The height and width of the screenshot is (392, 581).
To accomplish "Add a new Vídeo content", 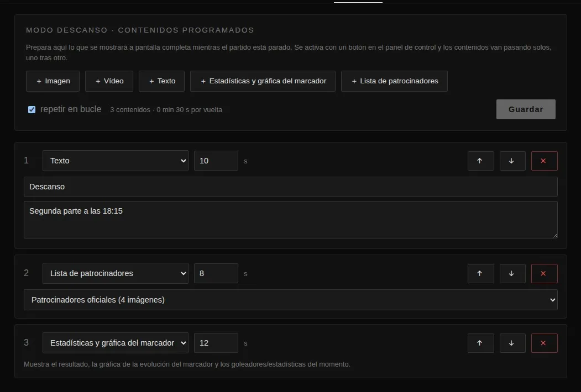I will [109, 81].
